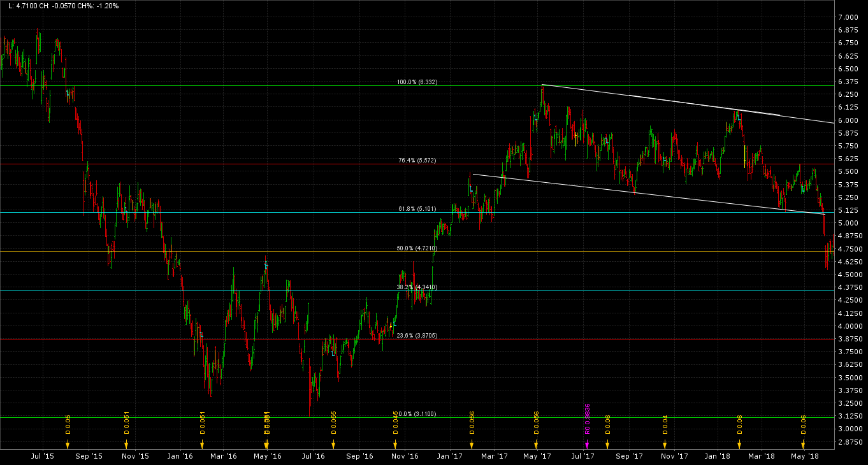Click the "L: 4.7100" last price readout
The width and height of the screenshot is (868, 465).
click(x=23, y=6)
